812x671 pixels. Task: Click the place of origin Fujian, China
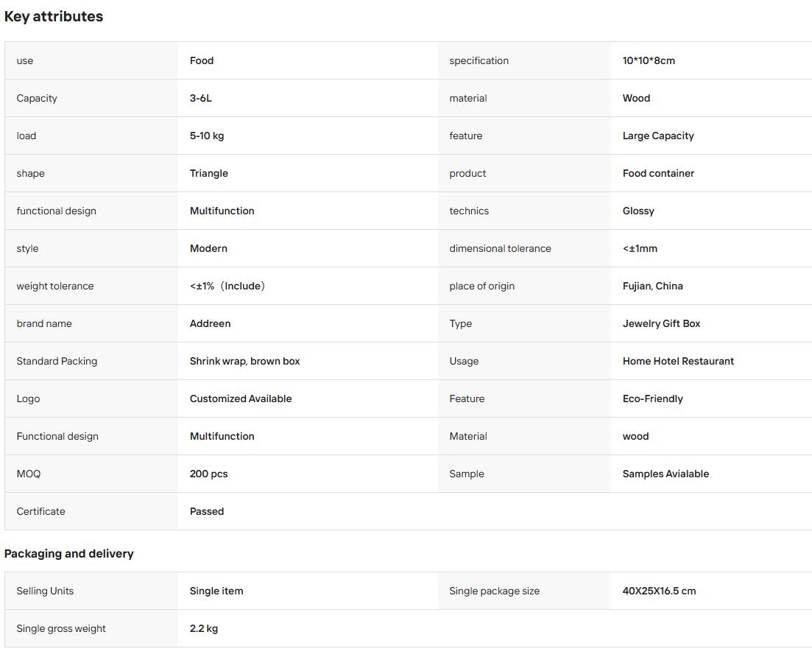click(652, 286)
